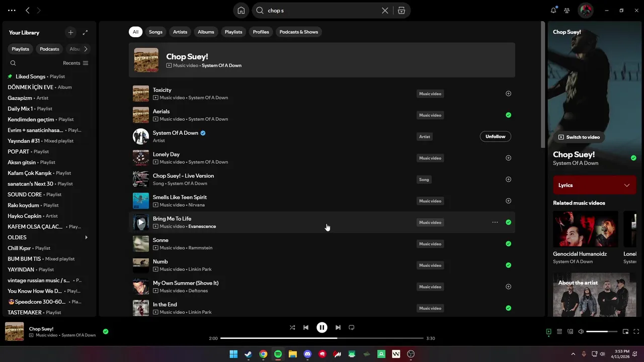Viewport: 644px width, 362px height.
Task: Filter library by Playlists chip
Action: 21,49
